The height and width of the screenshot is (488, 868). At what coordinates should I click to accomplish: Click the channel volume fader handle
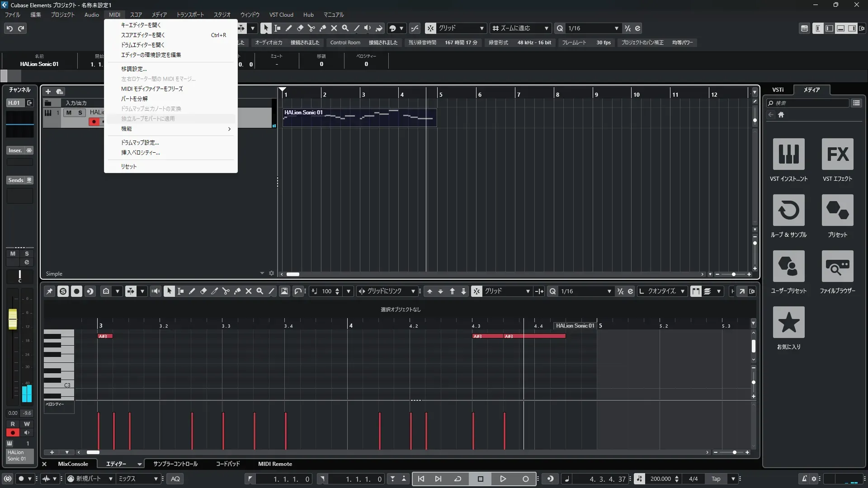pyautogui.click(x=13, y=319)
